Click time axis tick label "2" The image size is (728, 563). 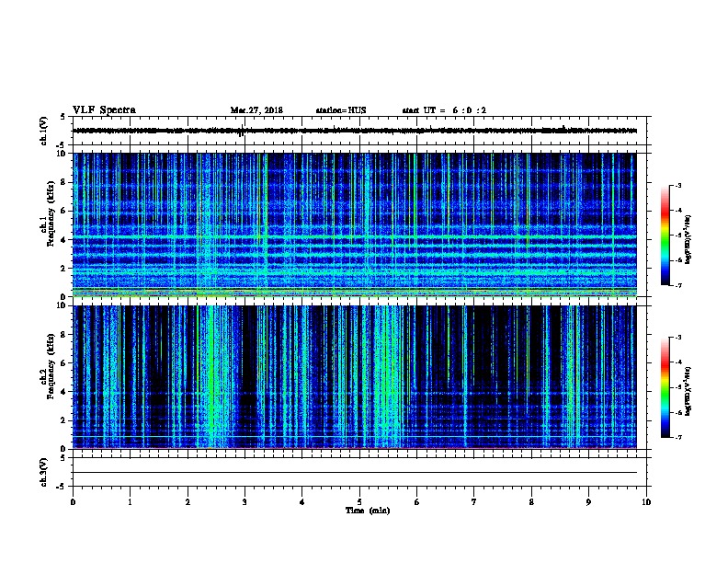click(x=188, y=502)
